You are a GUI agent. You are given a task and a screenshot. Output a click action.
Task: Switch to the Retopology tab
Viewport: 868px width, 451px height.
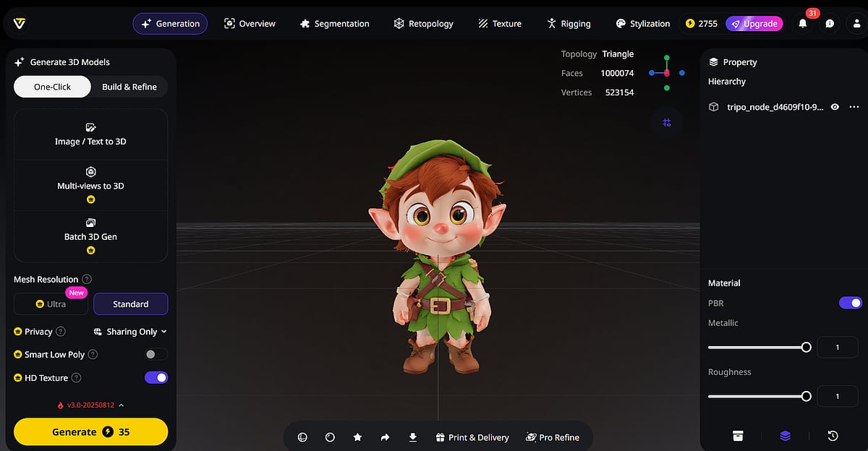tap(424, 24)
